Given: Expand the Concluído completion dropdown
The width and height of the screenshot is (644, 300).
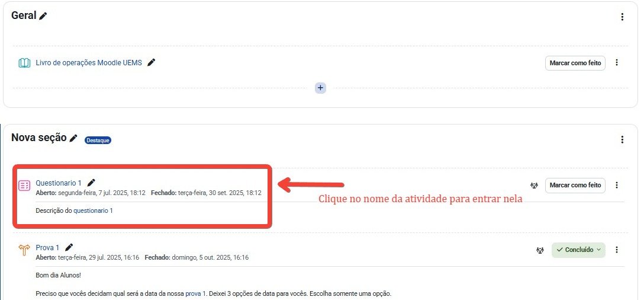Looking at the screenshot, I should [x=578, y=250].
